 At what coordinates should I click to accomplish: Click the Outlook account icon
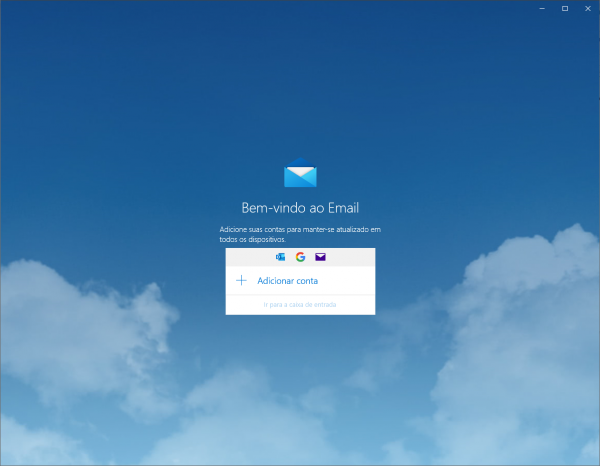(x=280, y=257)
